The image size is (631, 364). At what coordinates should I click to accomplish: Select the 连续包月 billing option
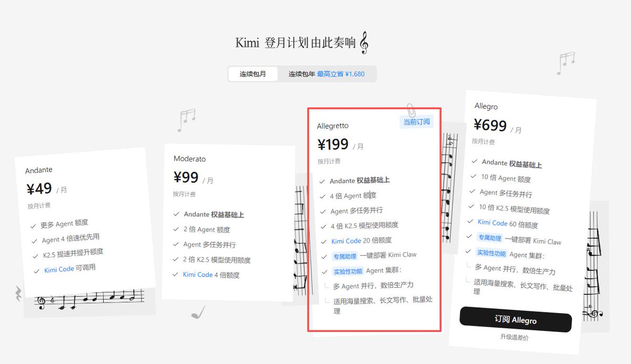[253, 74]
